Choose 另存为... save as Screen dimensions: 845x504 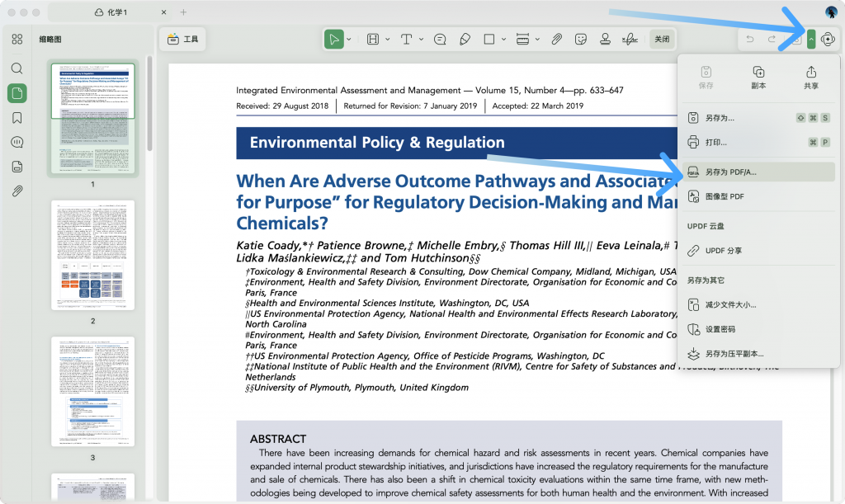click(x=758, y=118)
